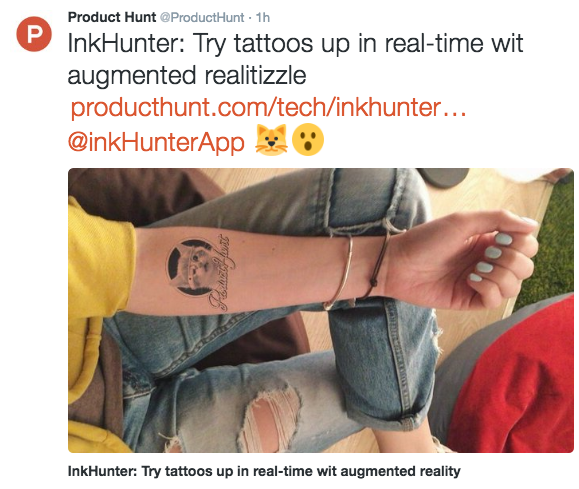Open the Product Hunt profile avatar
This screenshot has height=489, width=579.
pos(34,34)
